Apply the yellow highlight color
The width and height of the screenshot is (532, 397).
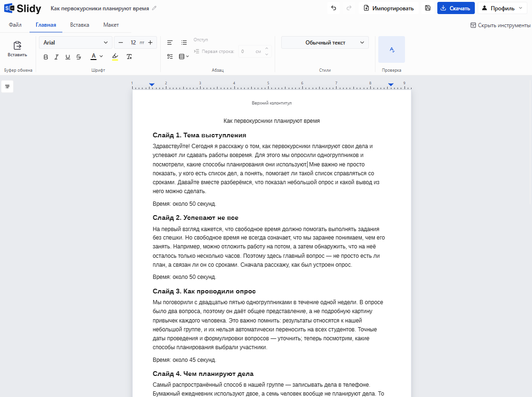115,57
